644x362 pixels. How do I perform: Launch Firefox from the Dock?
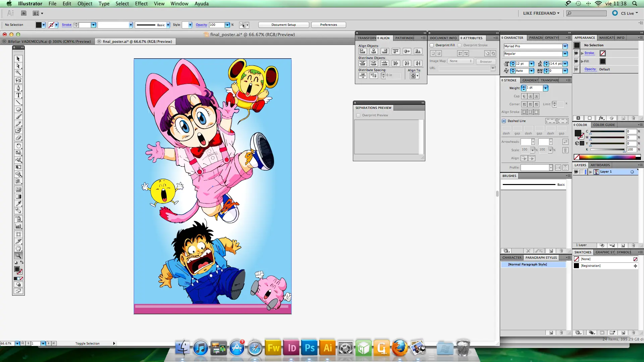click(399, 348)
